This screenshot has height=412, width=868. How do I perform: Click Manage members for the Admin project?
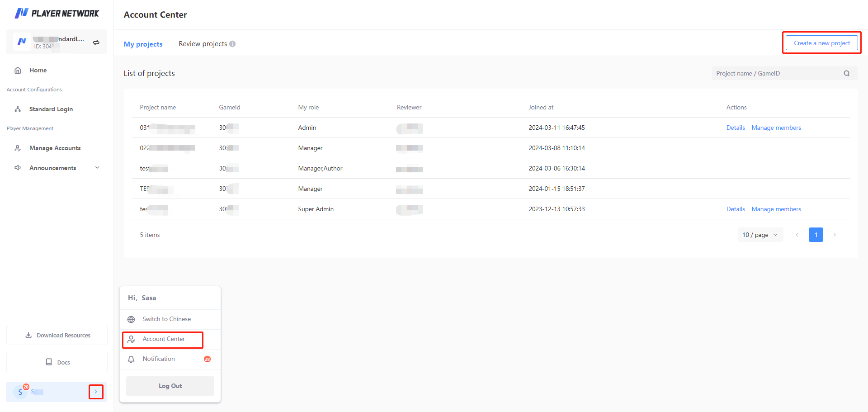click(776, 128)
